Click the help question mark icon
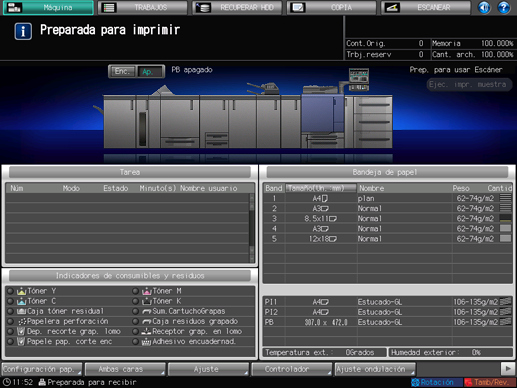Screen dimensions: 517x388 504,7
